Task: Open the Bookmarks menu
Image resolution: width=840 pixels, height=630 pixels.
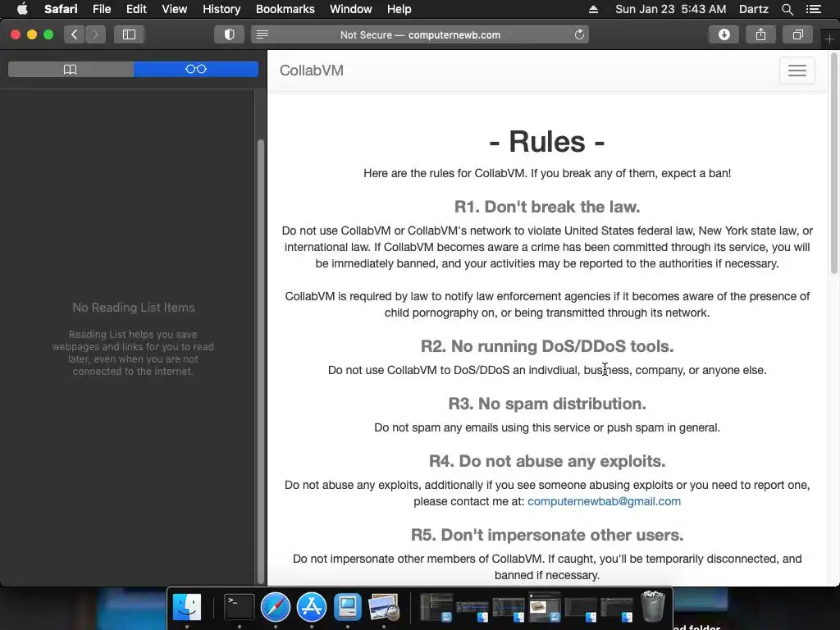Action: (285, 9)
